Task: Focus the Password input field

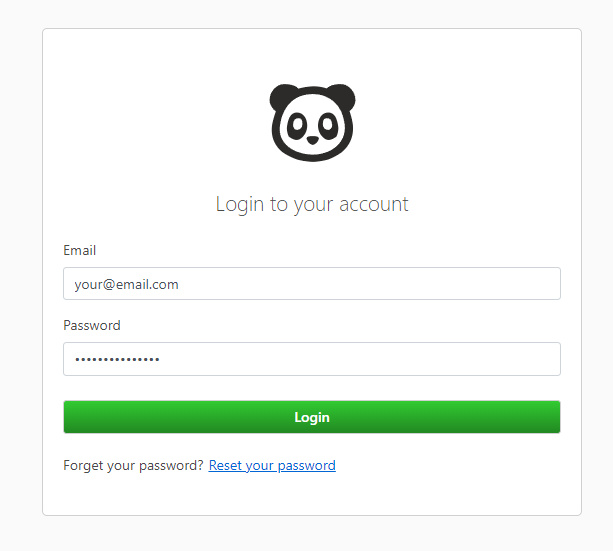Action: tap(312, 359)
